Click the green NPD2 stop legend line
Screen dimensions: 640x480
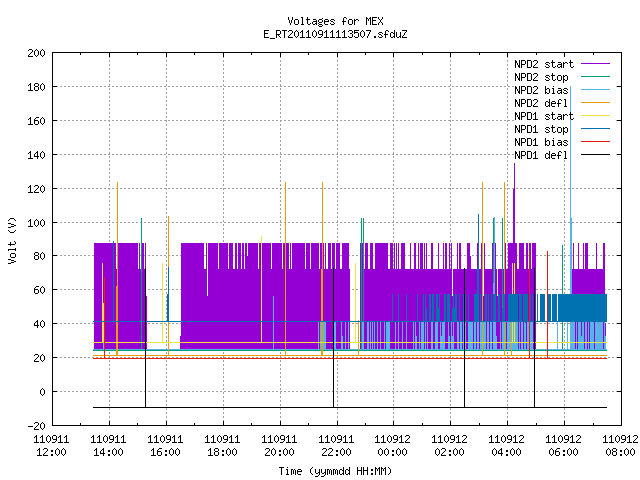595,77
